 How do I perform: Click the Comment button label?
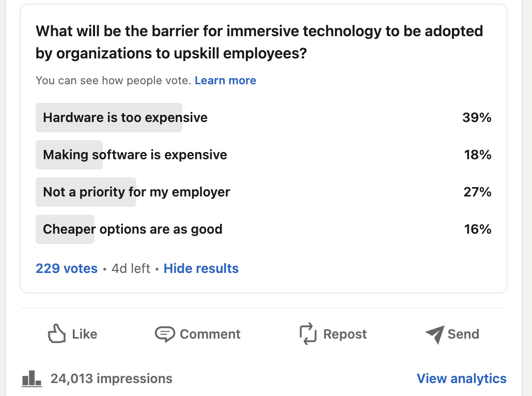pyautogui.click(x=210, y=334)
